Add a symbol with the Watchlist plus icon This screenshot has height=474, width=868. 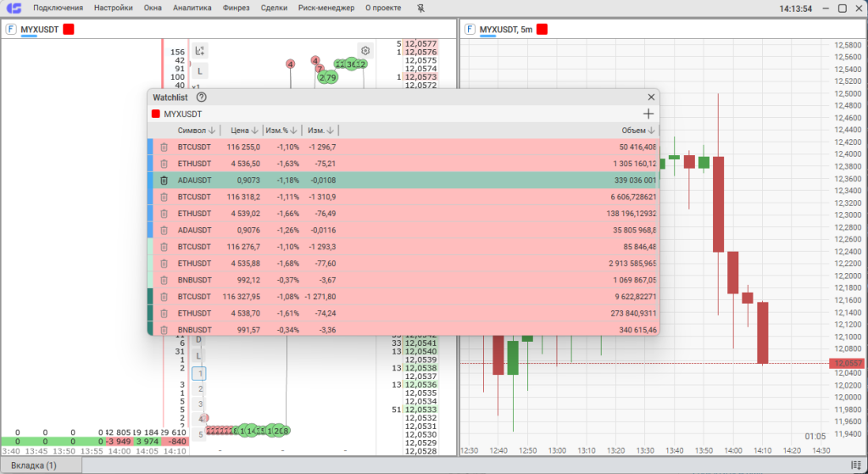tap(648, 114)
